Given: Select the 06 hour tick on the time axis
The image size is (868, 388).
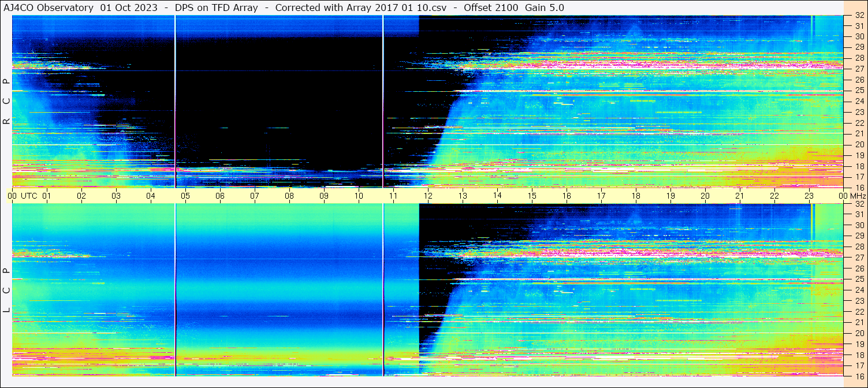Looking at the screenshot, I should point(220,196).
